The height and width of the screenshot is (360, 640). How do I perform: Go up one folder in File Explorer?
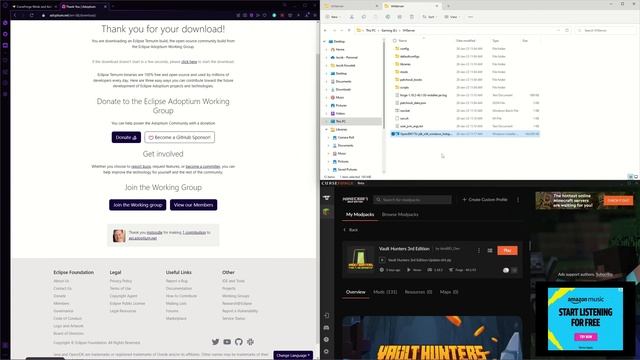[x=349, y=30]
